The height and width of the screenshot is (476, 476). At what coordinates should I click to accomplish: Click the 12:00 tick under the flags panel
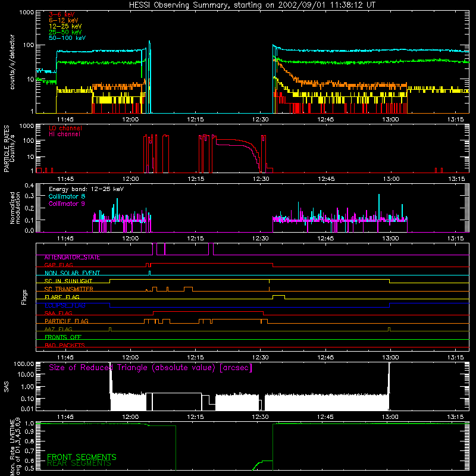[x=130, y=358]
